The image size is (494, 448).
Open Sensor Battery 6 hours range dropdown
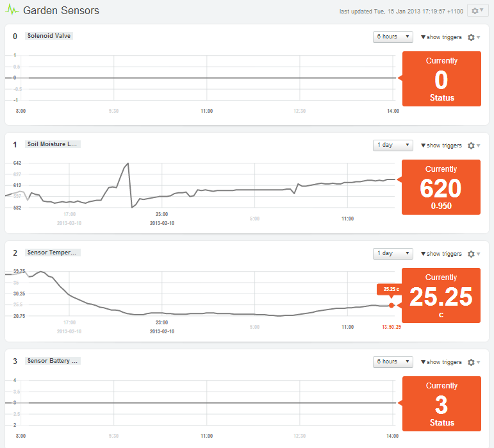[393, 362]
